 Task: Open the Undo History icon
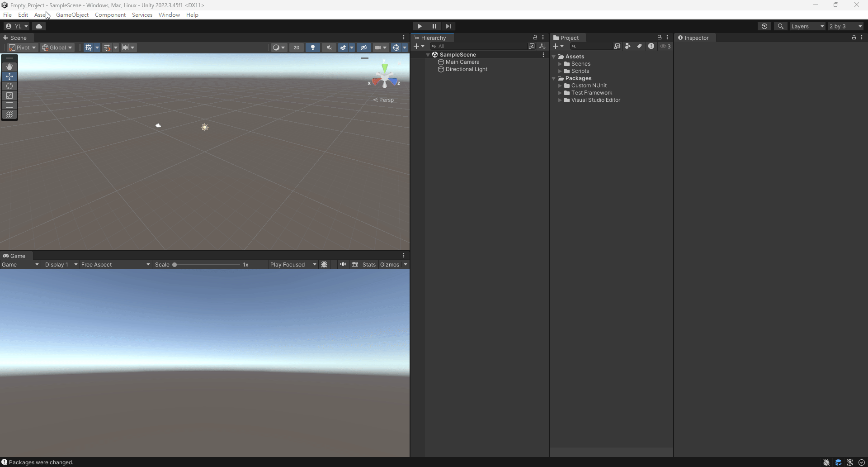pos(764,26)
